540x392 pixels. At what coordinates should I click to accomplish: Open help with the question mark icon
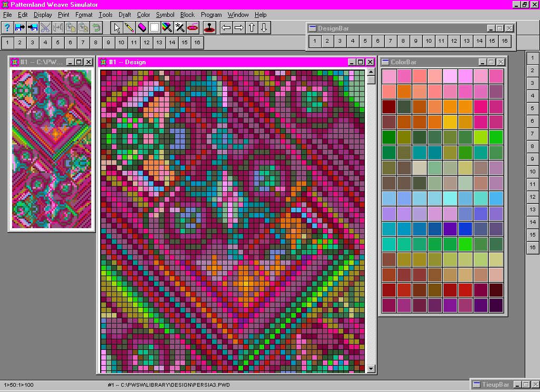click(7, 27)
